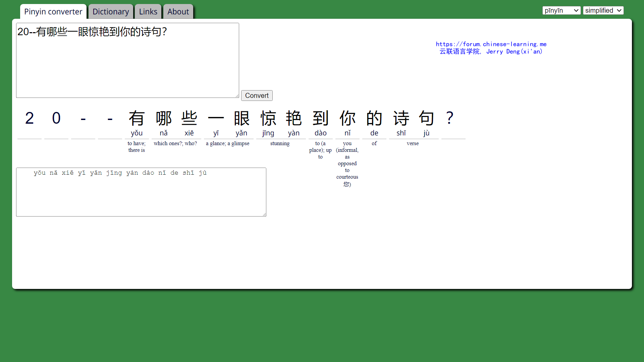The height and width of the screenshot is (362, 644).
Task: Open the Dictionary tab
Action: pyautogui.click(x=111, y=12)
